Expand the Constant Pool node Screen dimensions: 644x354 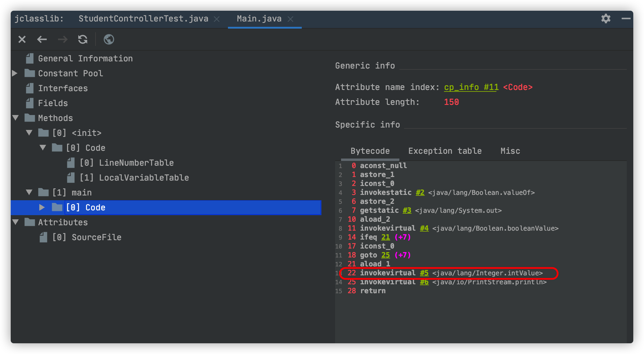click(x=15, y=73)
